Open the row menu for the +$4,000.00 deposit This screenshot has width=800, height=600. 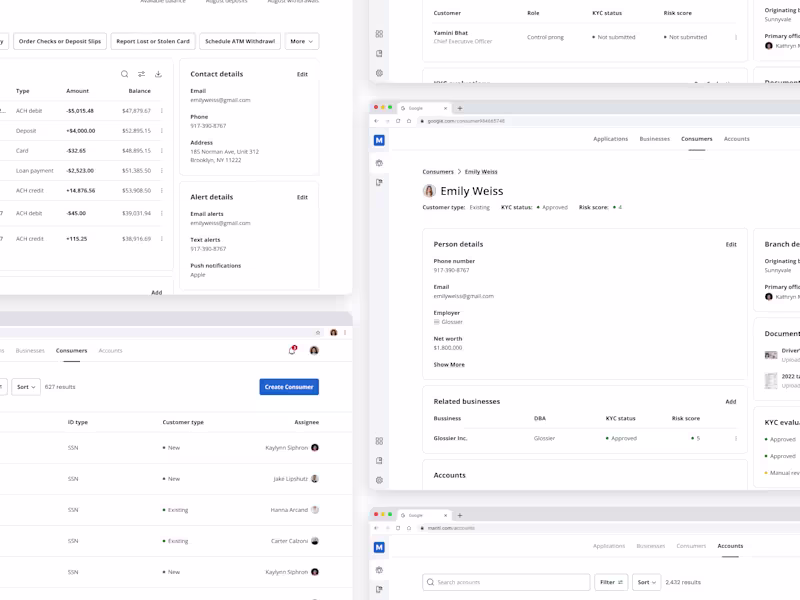[x=162, y=131]
